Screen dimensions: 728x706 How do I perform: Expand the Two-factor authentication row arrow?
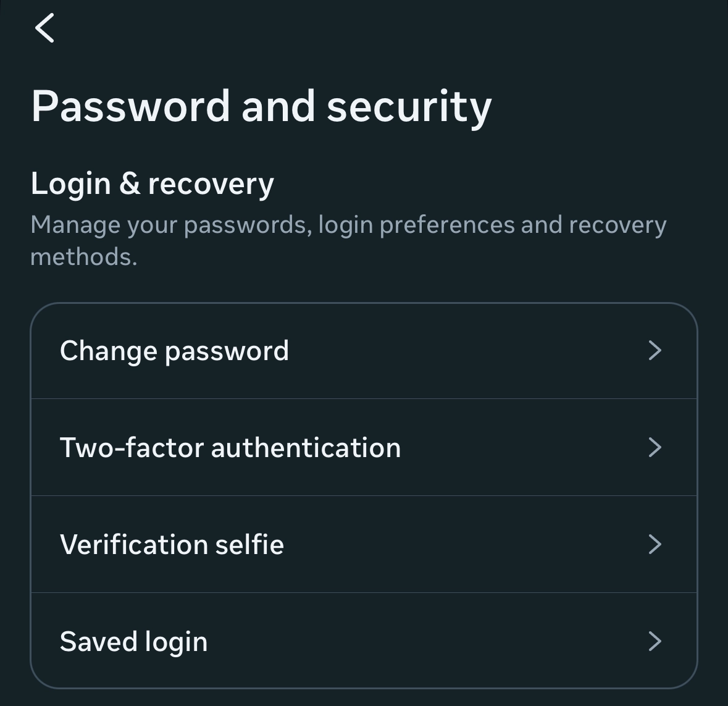coord(655,447)
